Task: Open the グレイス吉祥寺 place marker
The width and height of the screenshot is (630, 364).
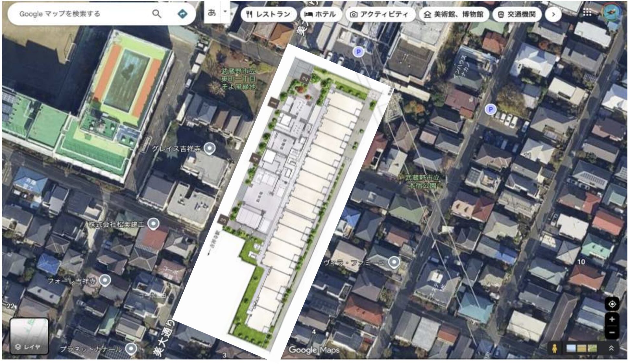Action: point(211,149)
